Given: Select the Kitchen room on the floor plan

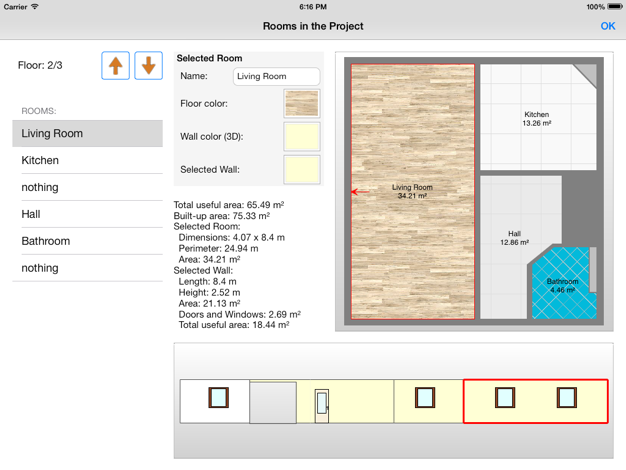Looking at the screenshot, I should tap(536, 119).
